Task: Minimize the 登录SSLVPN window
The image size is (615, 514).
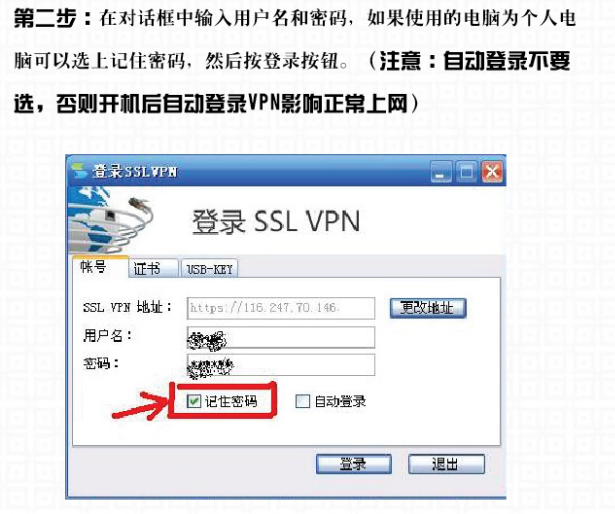Action: tap(441, 172)
